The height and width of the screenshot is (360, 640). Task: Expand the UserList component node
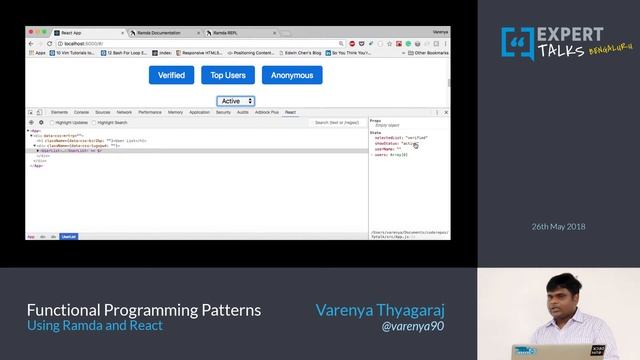tap(38, 151)
